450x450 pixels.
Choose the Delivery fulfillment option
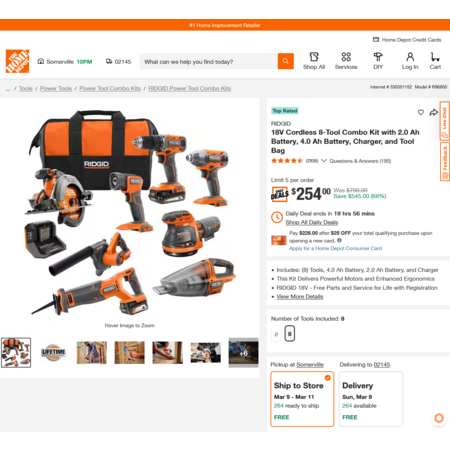(x=371, y=399)
